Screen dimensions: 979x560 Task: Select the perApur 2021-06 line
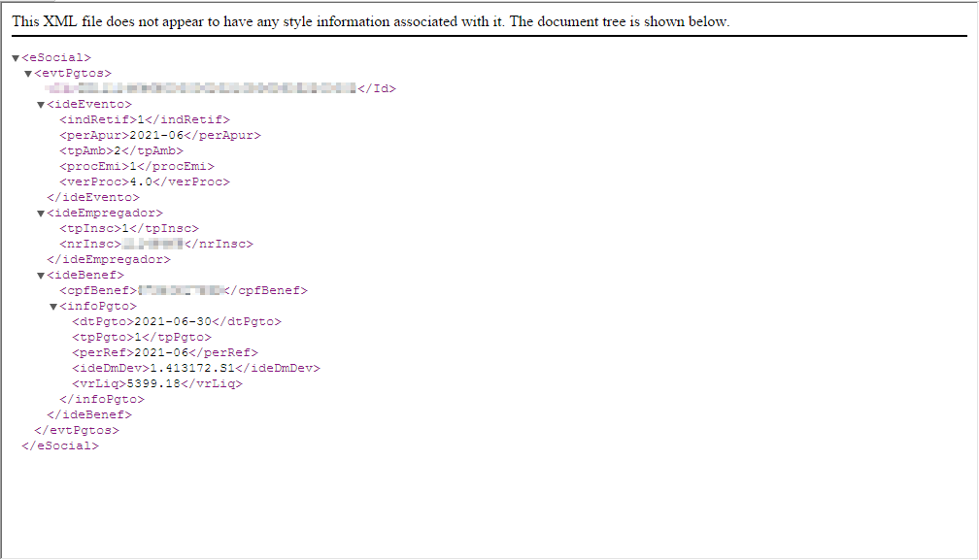(160, 135)
